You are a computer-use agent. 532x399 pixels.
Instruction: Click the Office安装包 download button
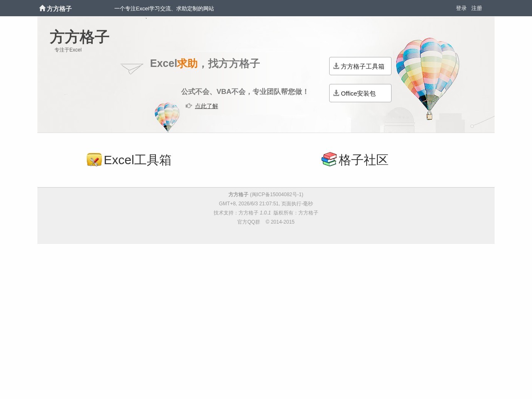tap(360, 93)
